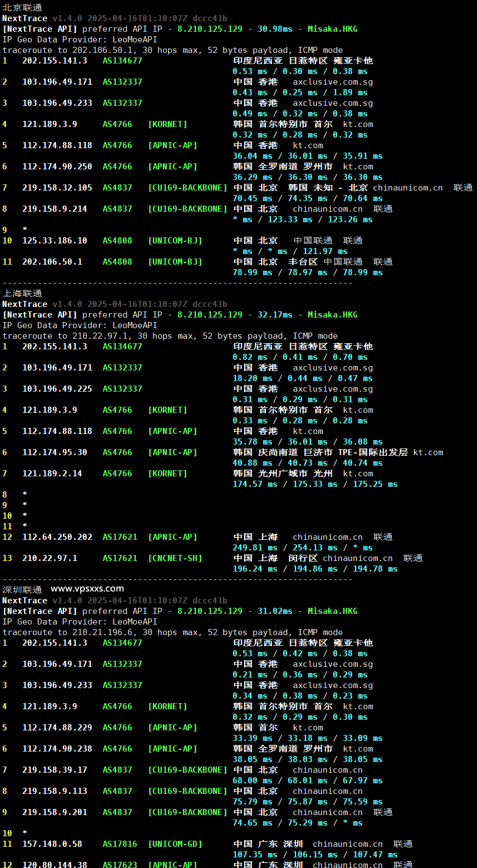
Task: Click the 上海联通 section header
Action: click(x=22, y=294)
